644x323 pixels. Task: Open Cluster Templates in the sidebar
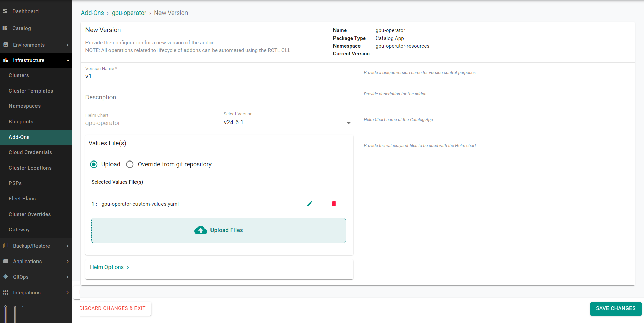click(x=36, y=91)
